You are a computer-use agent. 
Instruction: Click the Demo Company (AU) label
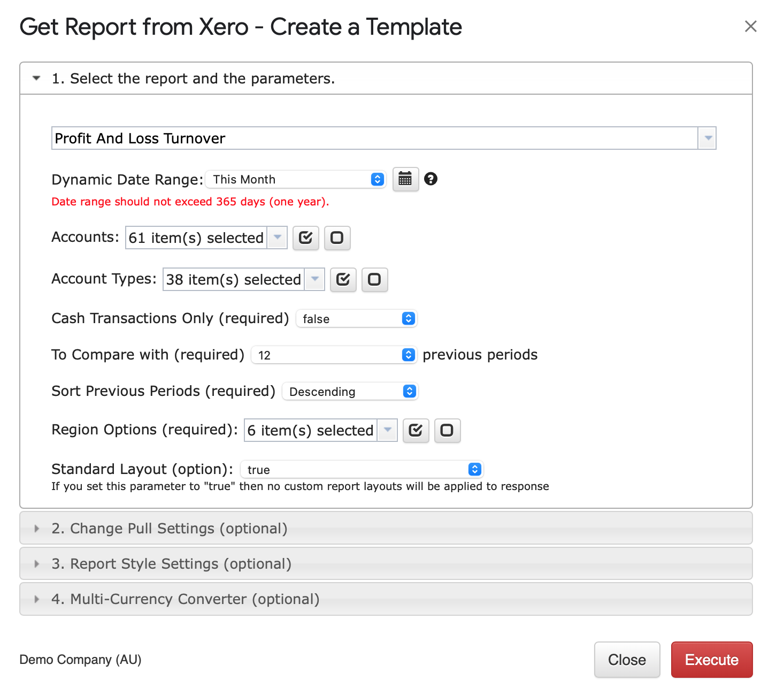80,660
